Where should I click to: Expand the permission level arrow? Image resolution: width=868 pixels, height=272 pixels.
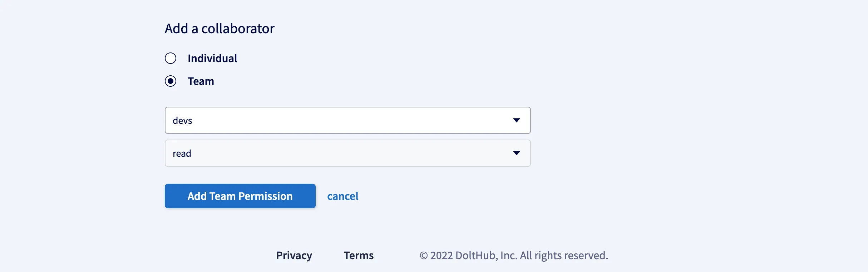(516, 153)
